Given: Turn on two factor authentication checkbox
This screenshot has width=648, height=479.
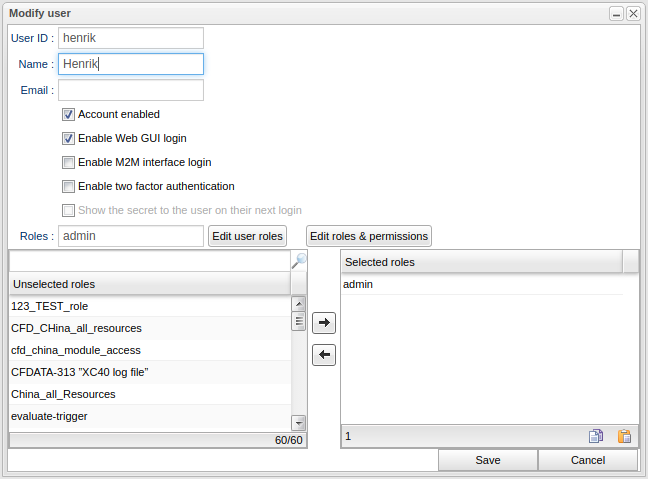Looking at the screenshot, I should point(69,186).
